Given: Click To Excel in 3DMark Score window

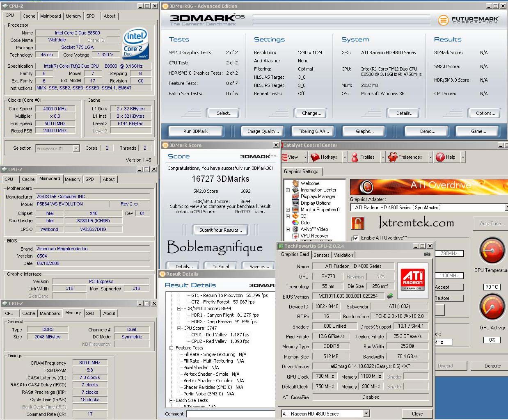Looking at the screenshot, I should click(220, 267).
